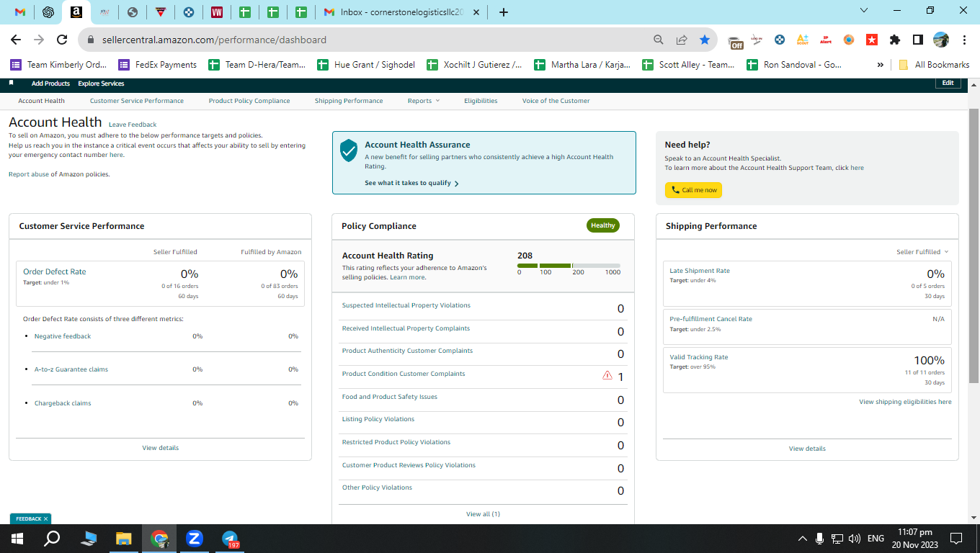Click the Account Health Assurance shield icon
This screenshot has width=980, height=553.
(349, 150)
